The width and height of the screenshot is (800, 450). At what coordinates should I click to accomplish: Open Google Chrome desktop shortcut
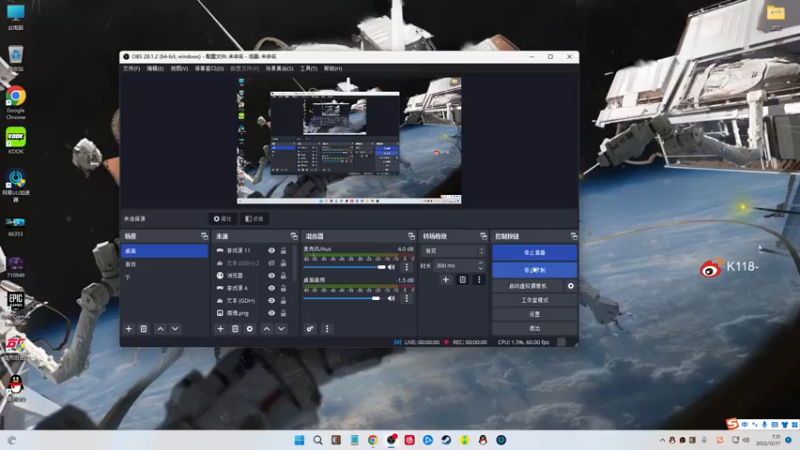pyautogui.click(x=16, y=104)
